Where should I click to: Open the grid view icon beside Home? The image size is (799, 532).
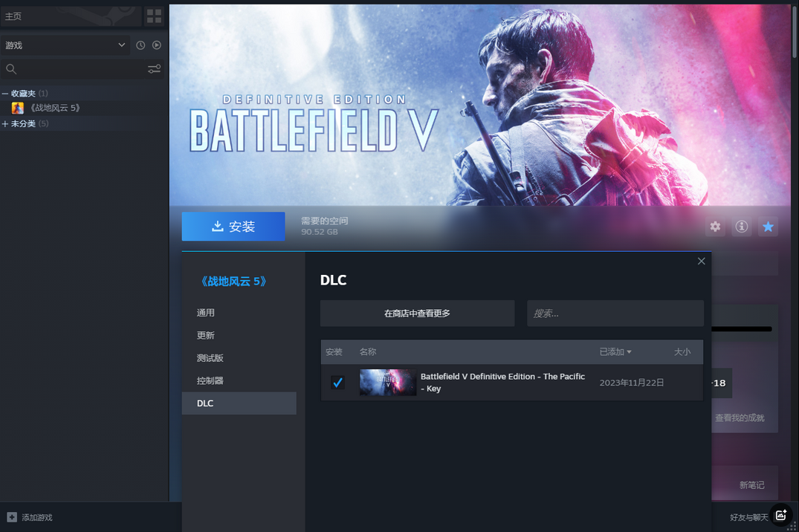[154, 16]
